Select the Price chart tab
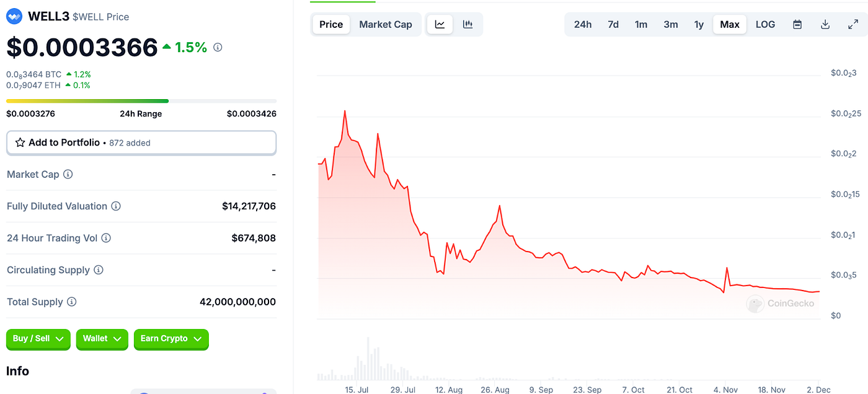This screenshot has height=394, width=868. pyautogui.click(x=331, y=24)
